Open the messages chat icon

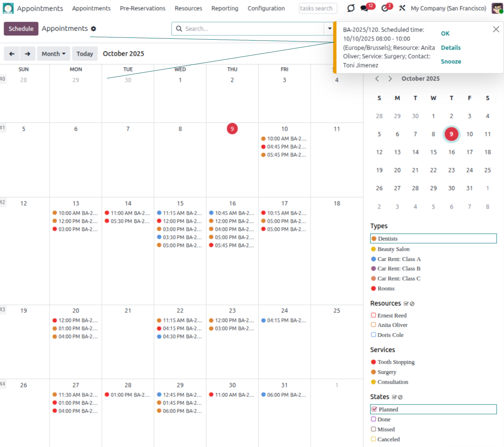tap(365, 8)
